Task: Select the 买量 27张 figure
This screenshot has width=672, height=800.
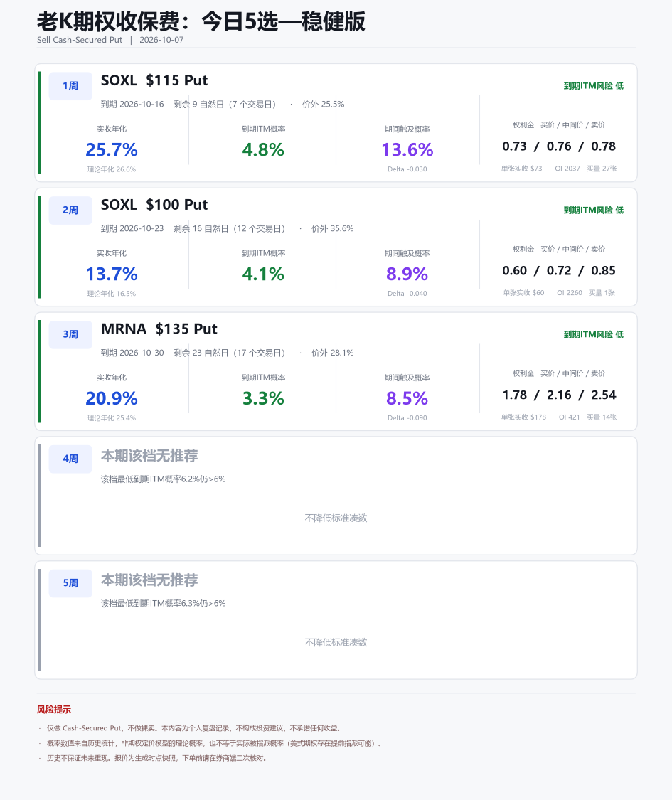Action: point(602,169)
